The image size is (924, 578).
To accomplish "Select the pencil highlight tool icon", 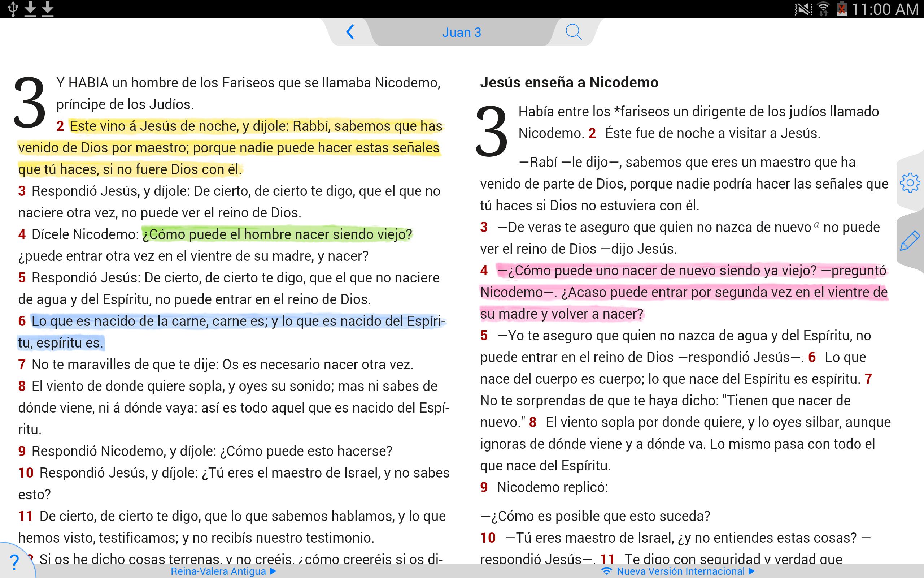I will (910, 241).
